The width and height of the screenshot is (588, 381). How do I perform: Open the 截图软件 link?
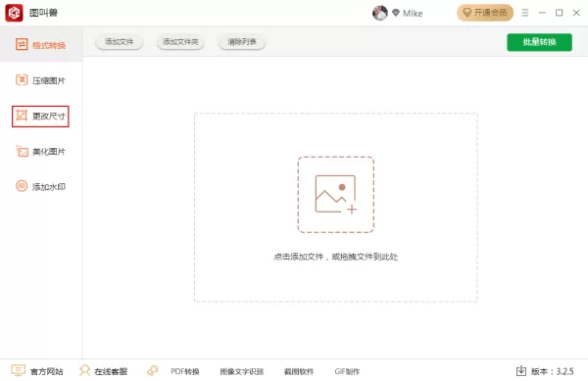299,371
